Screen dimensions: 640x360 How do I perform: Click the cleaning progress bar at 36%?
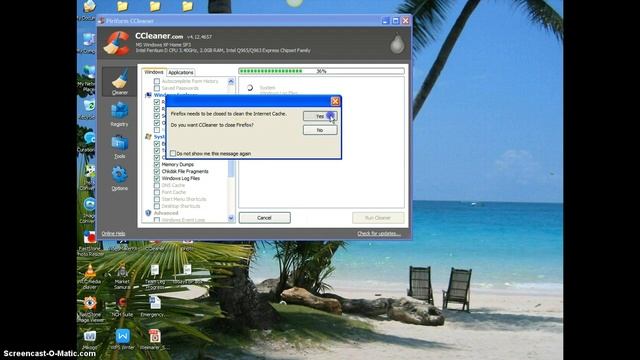pyautogui.click(x=322, y=71)
